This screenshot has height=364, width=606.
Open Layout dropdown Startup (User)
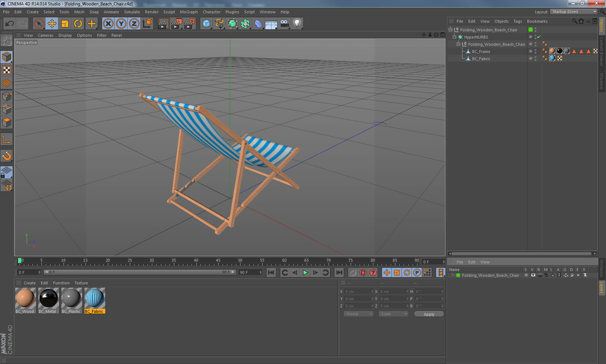coord(574,12)
